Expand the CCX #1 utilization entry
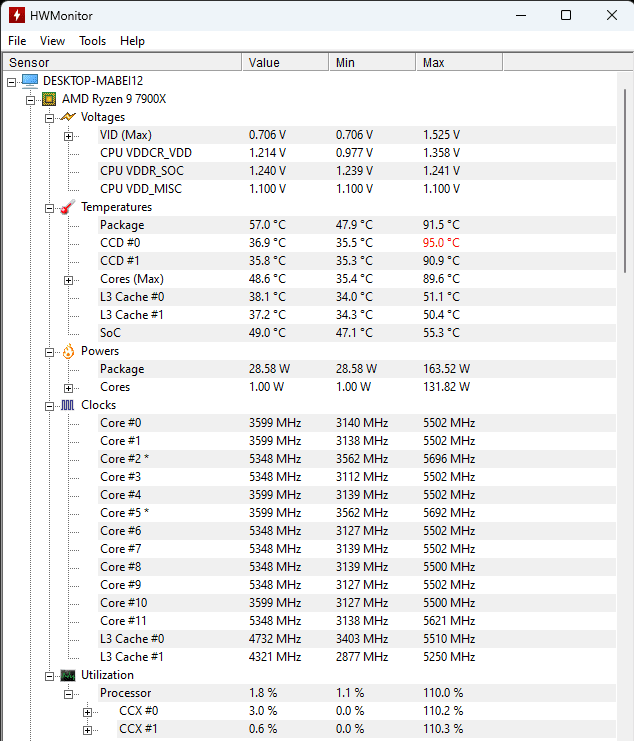Screen dimensions: 634x741 tap(87, 730)
